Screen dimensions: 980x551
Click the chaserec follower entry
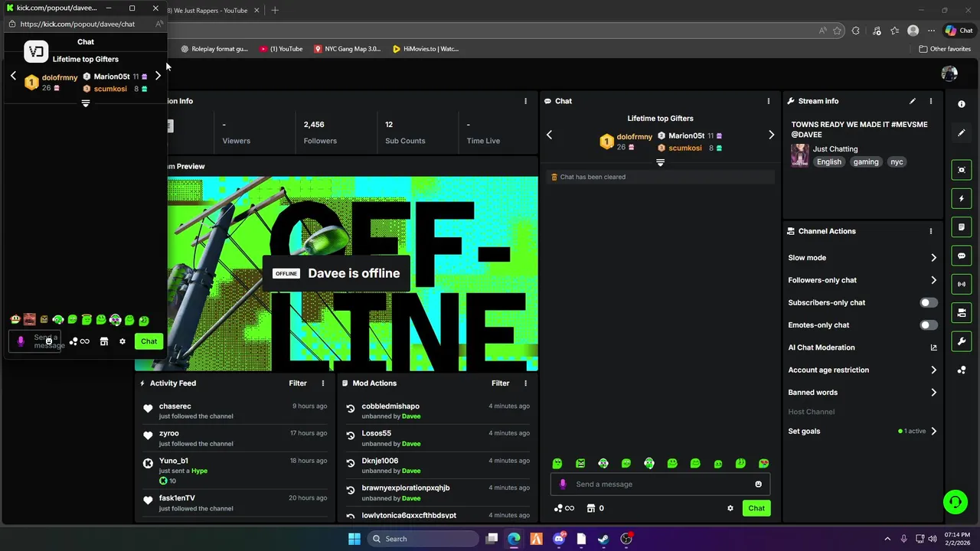coord(235,411)
